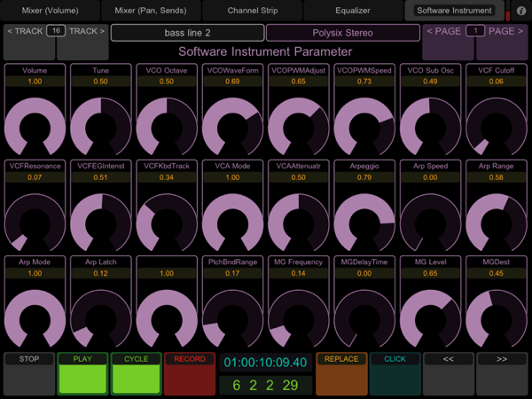532x399 pixels.
Task: Toggle REPLACE recording mode
Action: tap(342, 373)
